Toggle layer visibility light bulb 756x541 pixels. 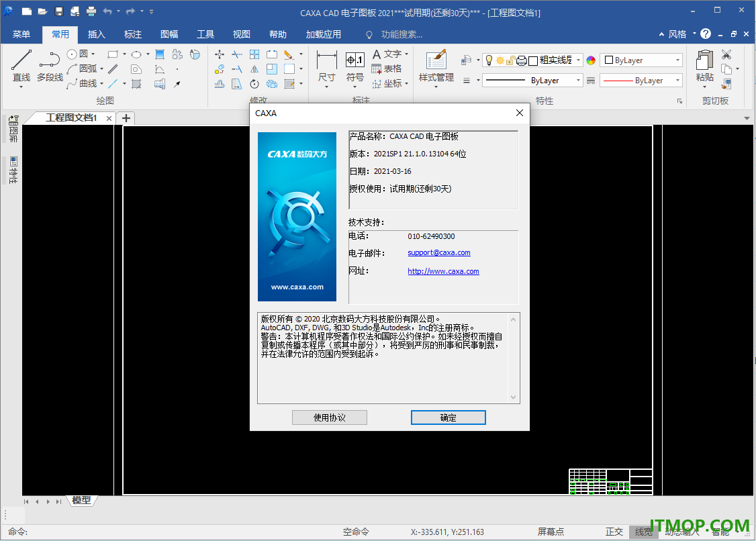489,60
